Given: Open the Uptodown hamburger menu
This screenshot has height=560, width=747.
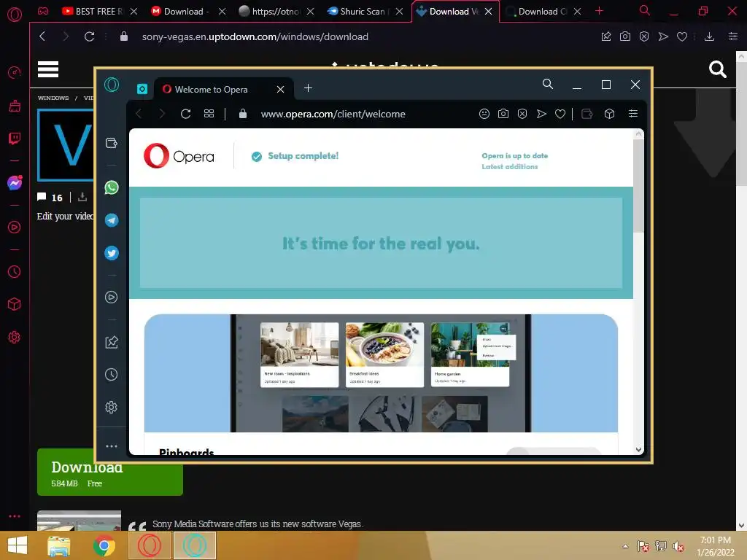Looking at the screenshot, I should coord(48,69).
